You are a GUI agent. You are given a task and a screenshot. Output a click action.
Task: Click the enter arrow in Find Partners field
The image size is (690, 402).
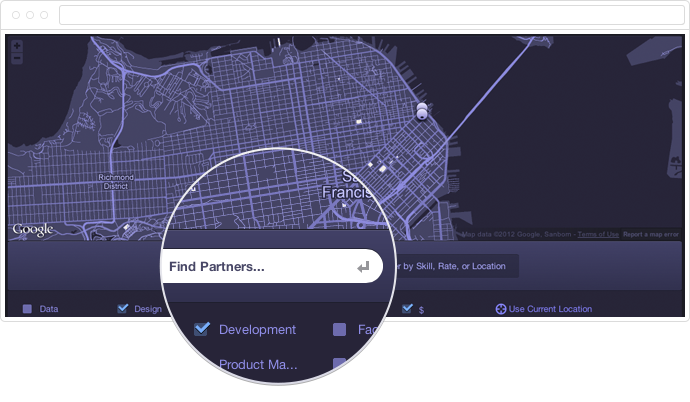click(363, 267)
